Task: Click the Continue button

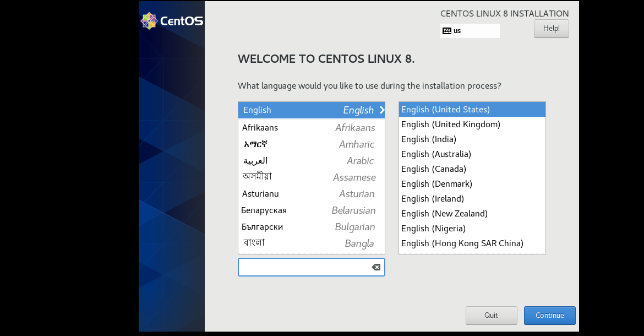Action: click(x=549, y=316)
